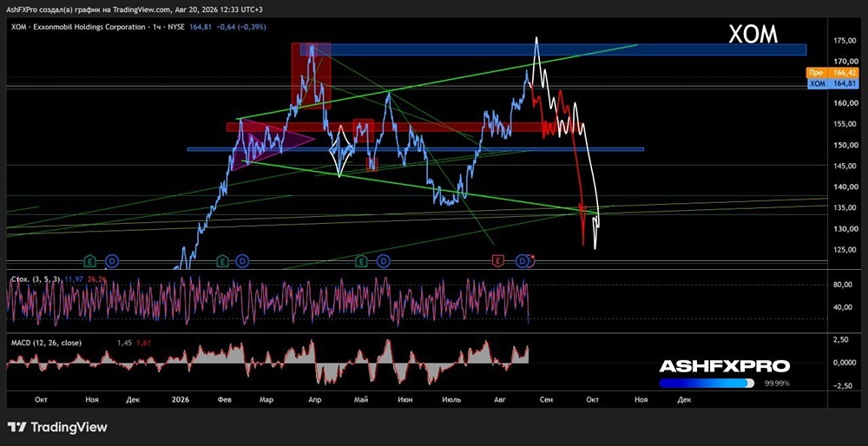Click the orange Пре- 166,42 price label
Image resolution: width=868 pixels, height=446 pixels.
point(834,73)
